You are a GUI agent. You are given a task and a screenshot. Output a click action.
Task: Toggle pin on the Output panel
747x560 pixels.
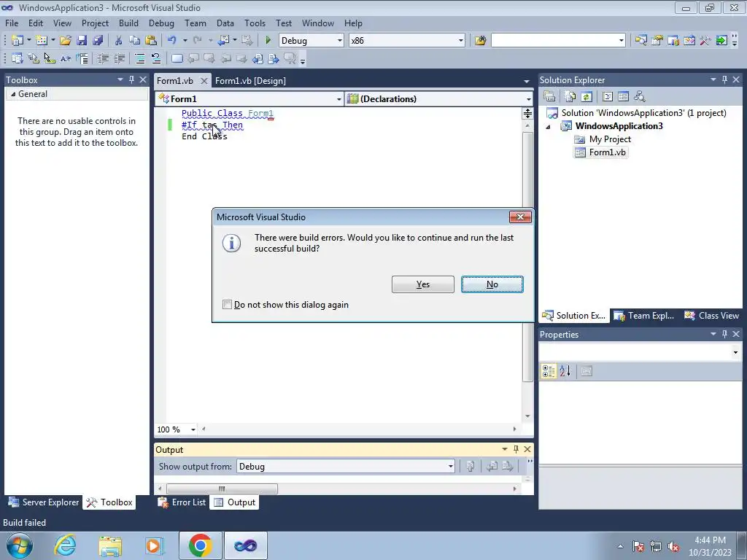516,449
